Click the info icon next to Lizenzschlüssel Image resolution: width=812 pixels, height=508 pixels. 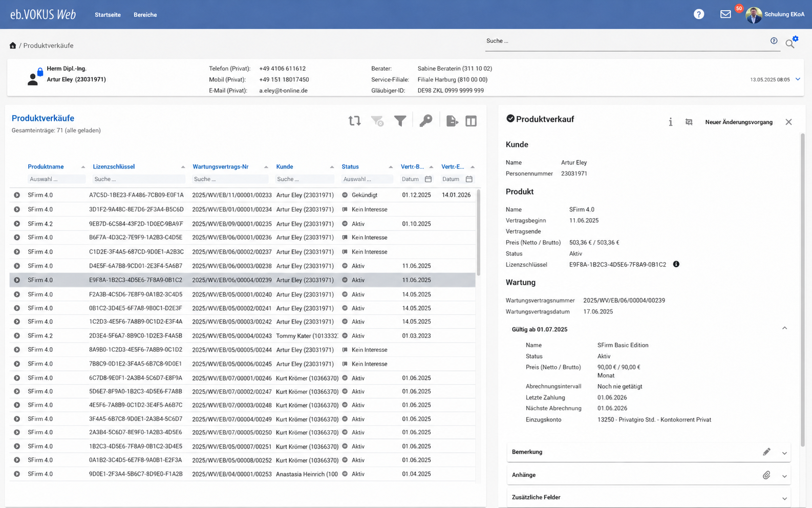[x=676, y=264]
